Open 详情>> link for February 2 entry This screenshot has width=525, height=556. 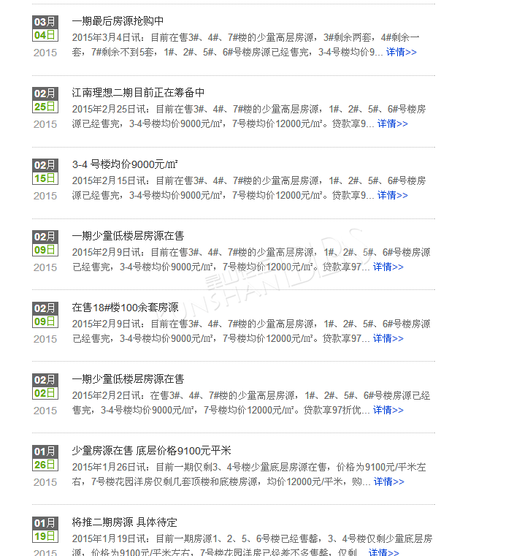pos(388,410)
